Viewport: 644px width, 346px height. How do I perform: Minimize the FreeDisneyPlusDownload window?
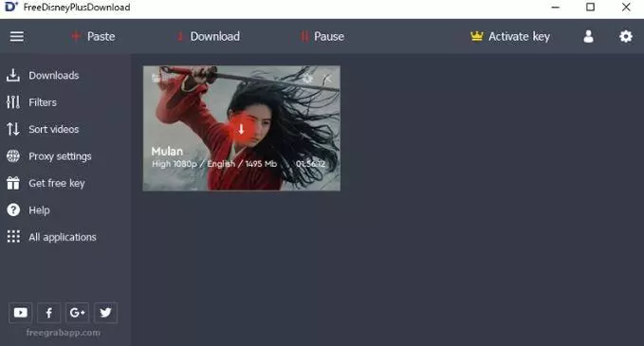click(555, 7)
